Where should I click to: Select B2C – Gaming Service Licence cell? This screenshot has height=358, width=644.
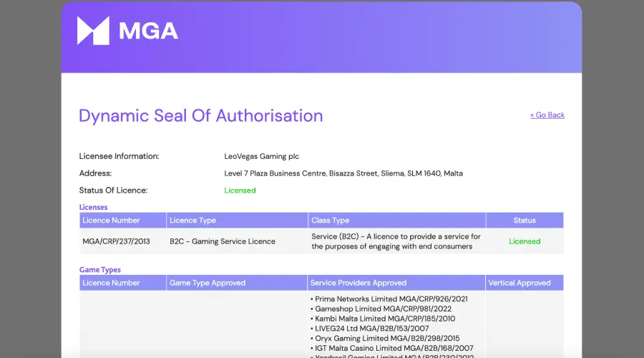pos(223,241)
